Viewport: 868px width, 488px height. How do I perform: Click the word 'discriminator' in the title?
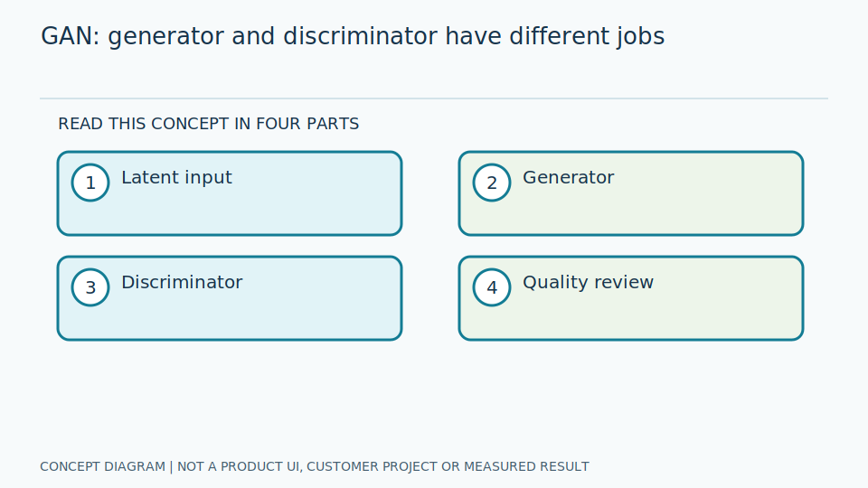361,36
